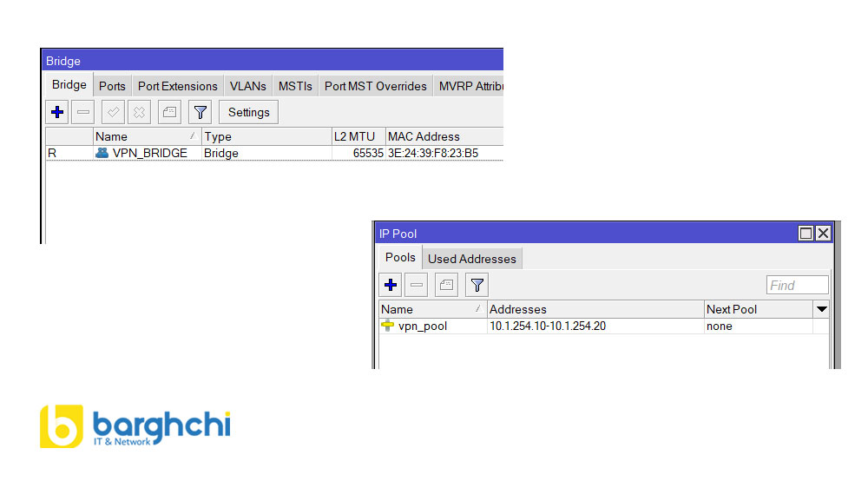
Task: Open the Filter funnel in Bridge toolbar
Action: point(201,112)
